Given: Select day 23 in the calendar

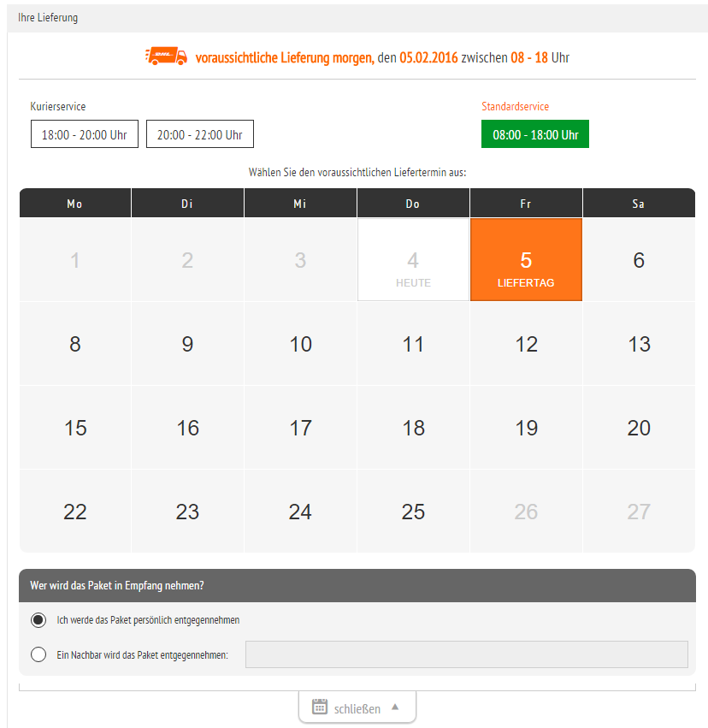Looking at the screenshot, I should [187, 512].
